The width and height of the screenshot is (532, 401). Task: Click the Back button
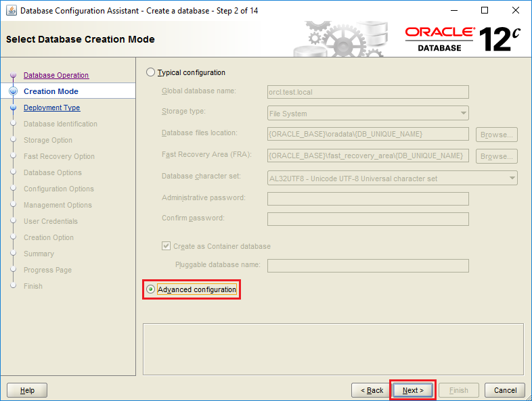[372, 390]
